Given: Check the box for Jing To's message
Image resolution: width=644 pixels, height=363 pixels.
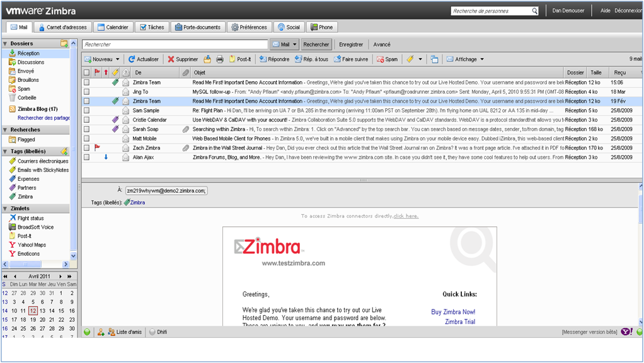Looking at the screenshot, I should 87,91.
